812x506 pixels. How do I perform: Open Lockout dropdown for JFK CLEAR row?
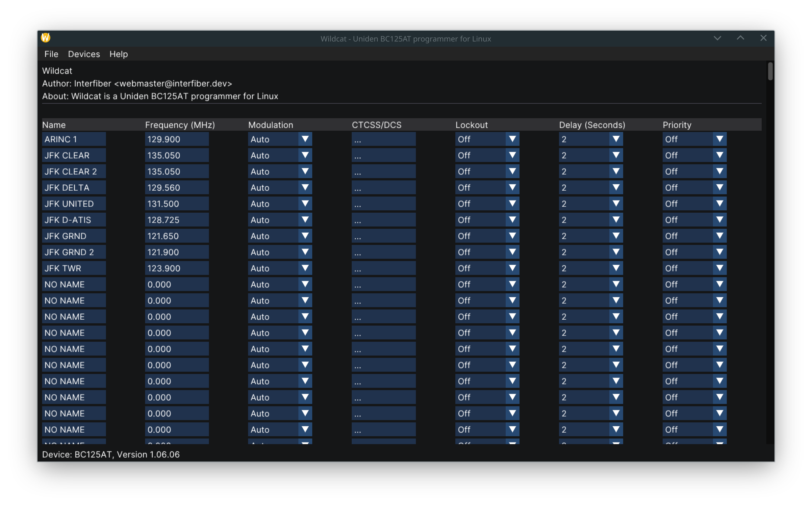487,155
